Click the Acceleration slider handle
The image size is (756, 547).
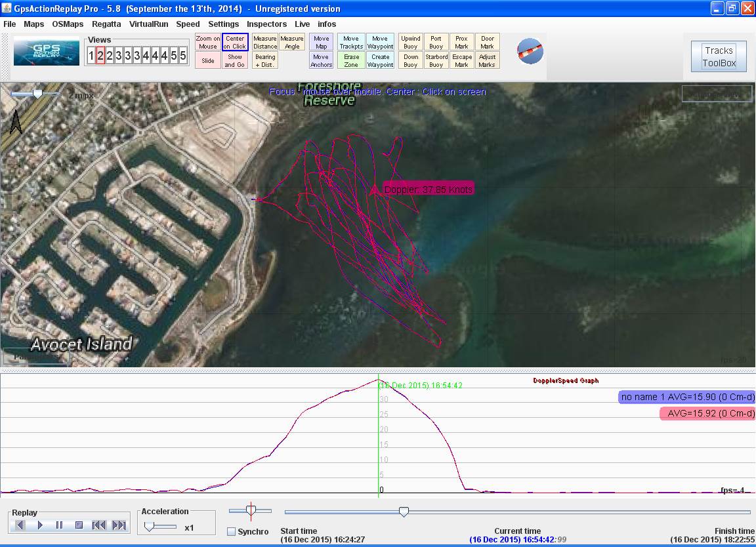click(149, 527)
